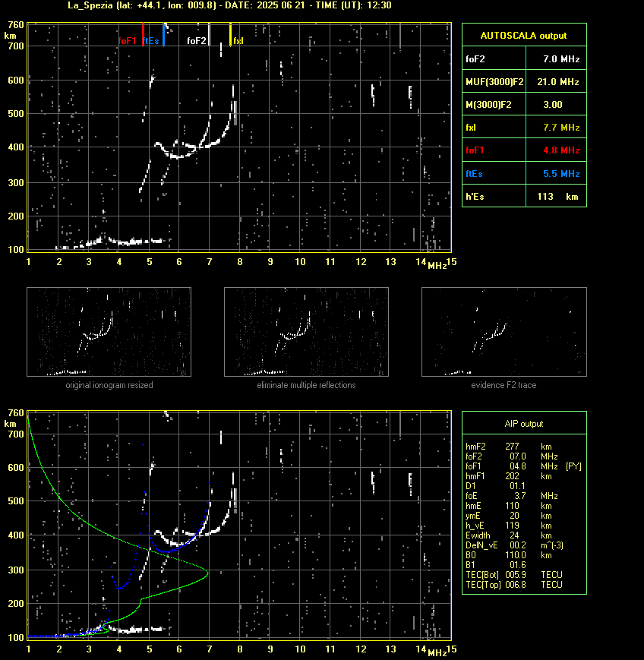Click the 'eliminate multiple reflections' caption
Image resolution: width=644 pixels, height=660 pixels.
point(306,385)
